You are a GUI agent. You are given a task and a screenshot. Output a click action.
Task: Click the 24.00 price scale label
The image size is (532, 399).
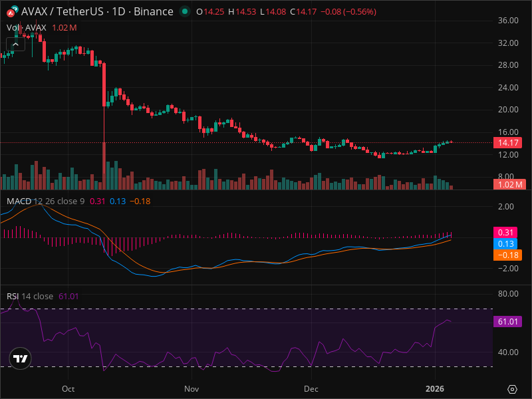(x=508, y=87)
